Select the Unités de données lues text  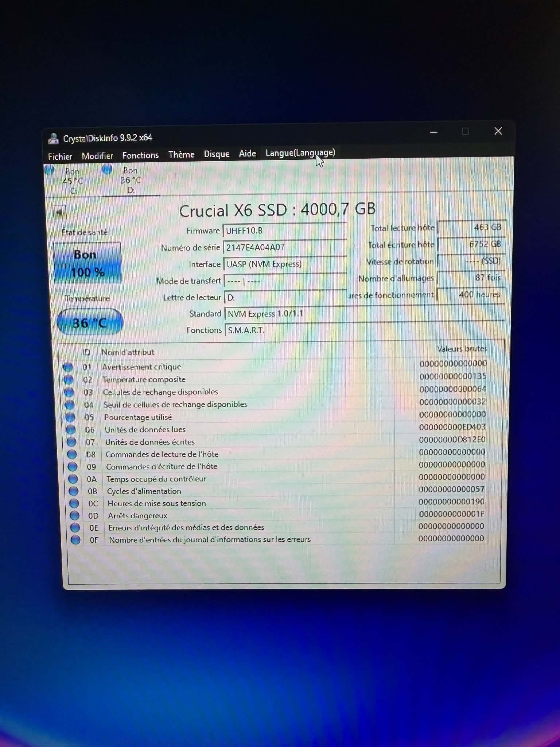click(x=145, y=430)
